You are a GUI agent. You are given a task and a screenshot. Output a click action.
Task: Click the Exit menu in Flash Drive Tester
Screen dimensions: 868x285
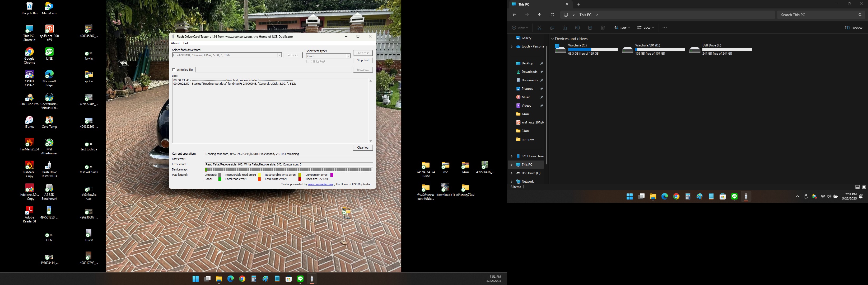coord(186,43)
